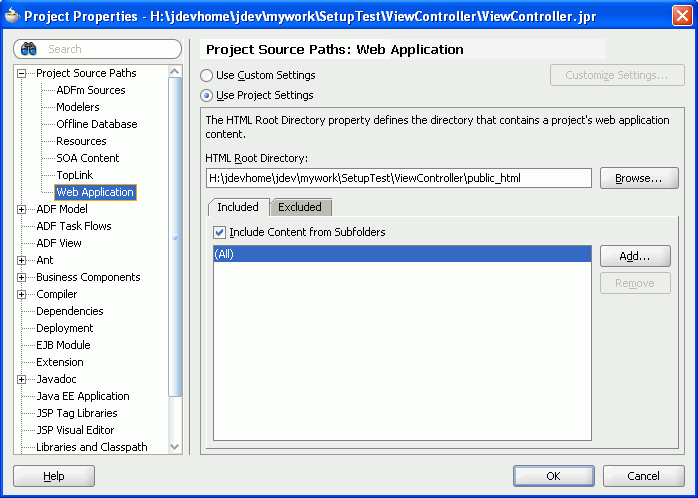Screen dimensions: 698x498
Task: Select Ant in the category tree
Action: click(x=45, y=260)
